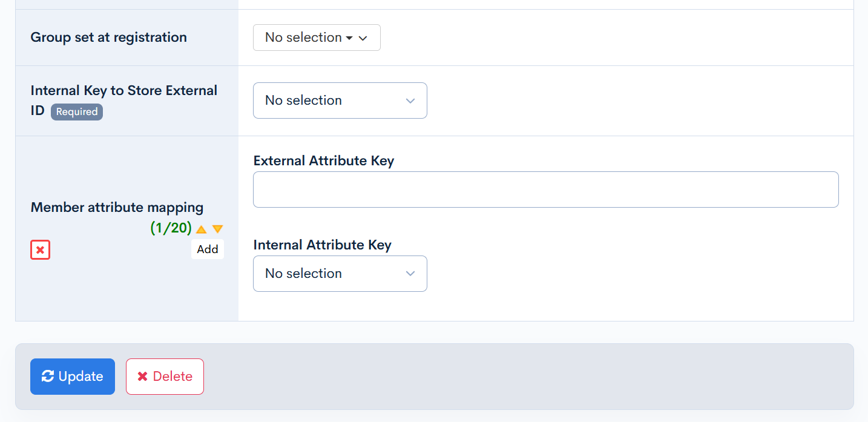Image resolution: width=868 pixels, height=422 pixels.
Task: Move the attribute mapping row down
Action: point(218,229)
